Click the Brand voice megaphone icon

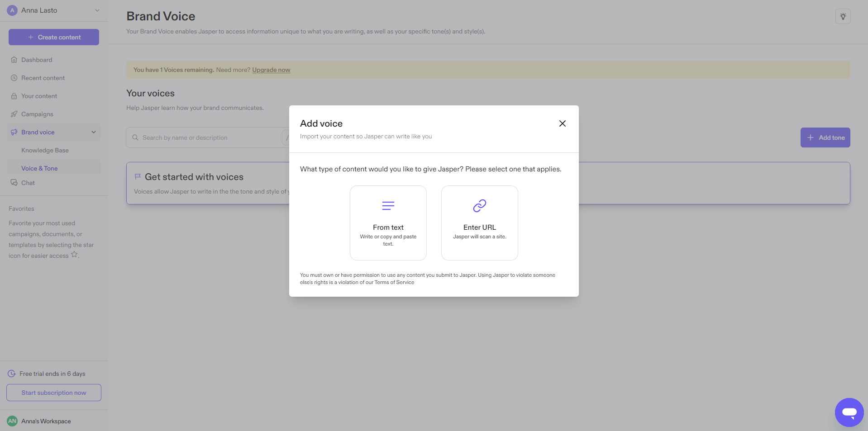tap(14, 132)
